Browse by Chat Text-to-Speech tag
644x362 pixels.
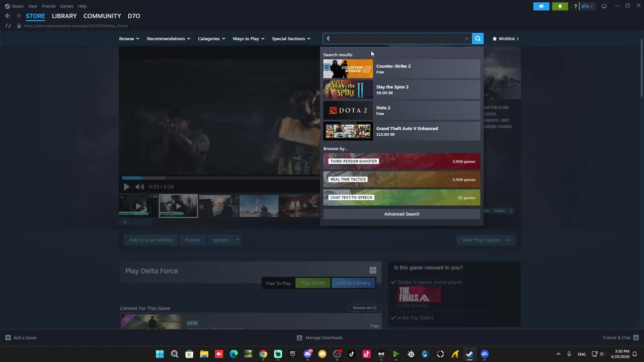point(401,198)
